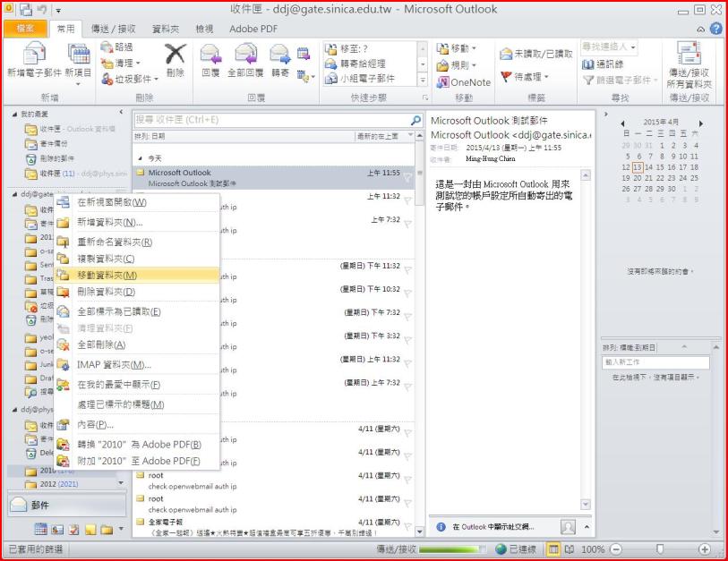Click 傳送/接收所有資料夾 in the ribbon

pos(689,65)
